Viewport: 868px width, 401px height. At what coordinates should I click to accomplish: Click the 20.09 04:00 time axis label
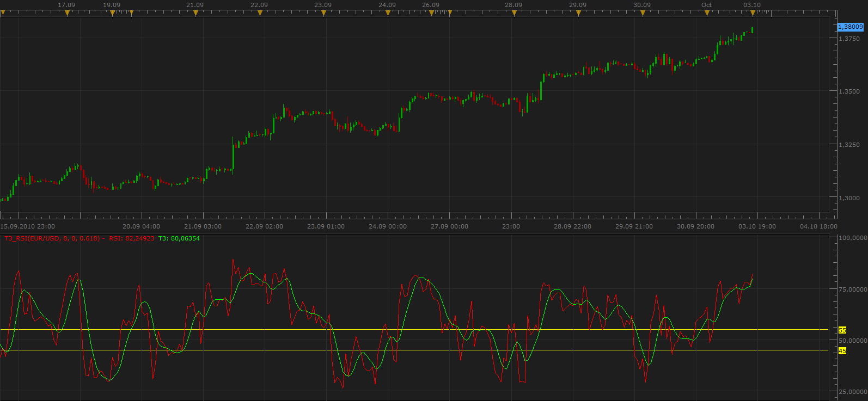click(141, 226)
